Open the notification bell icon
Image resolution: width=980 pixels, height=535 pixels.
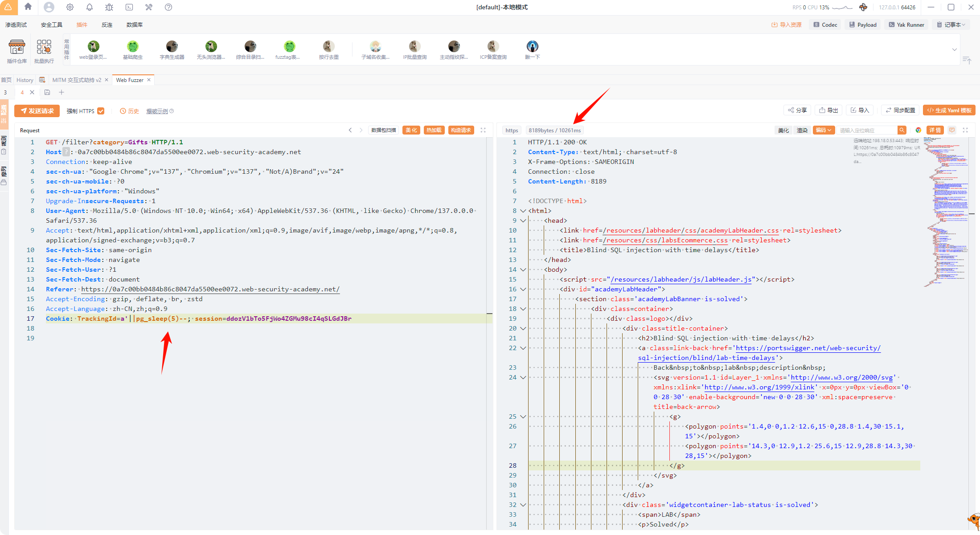click(x=90, y=7)
